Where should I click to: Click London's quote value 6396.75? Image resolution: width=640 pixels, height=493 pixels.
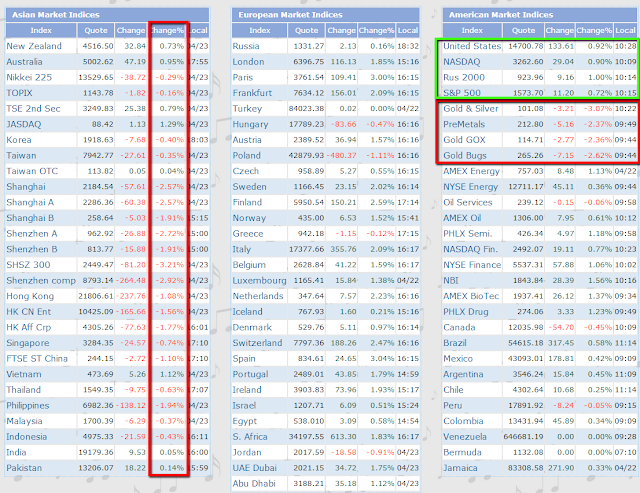click(x=309, y=62)
